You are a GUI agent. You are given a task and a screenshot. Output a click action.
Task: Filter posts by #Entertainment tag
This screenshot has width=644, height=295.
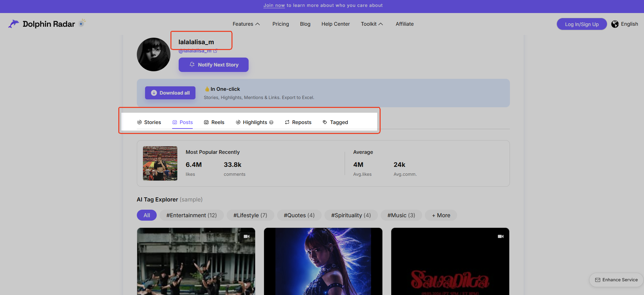coord(192,215)
